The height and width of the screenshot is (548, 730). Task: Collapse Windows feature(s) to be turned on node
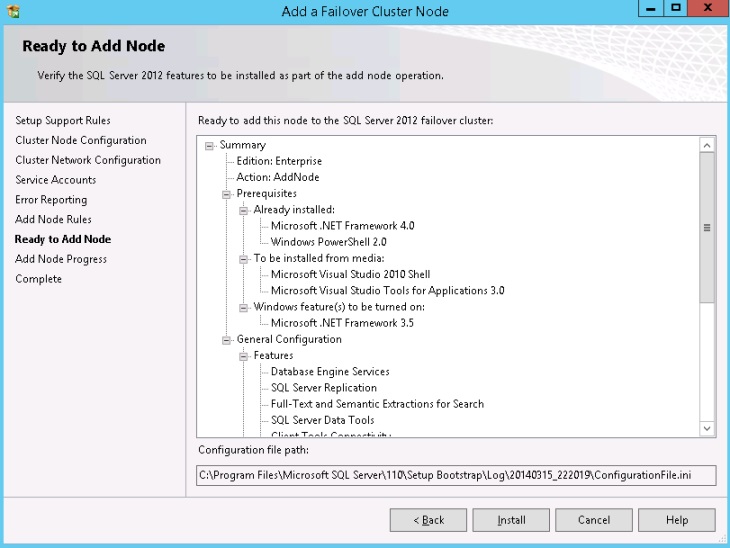click(x=243, y=308)
